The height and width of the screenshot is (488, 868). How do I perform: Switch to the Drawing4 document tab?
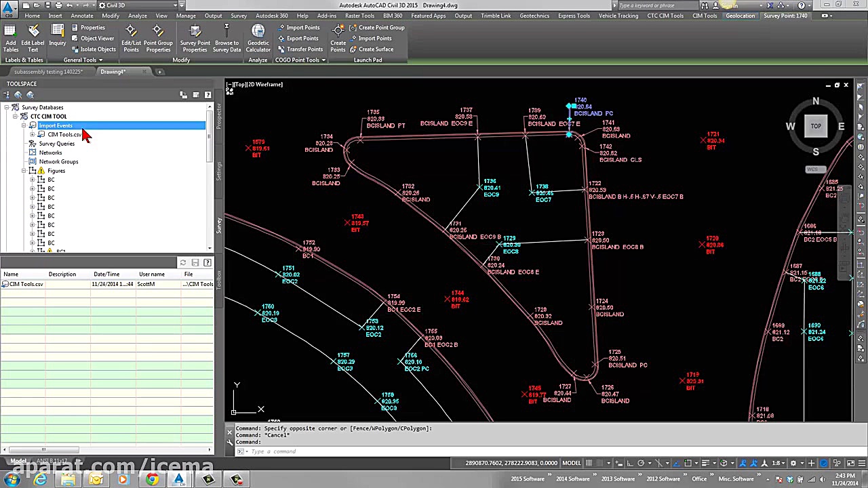[x=112, y=72]
